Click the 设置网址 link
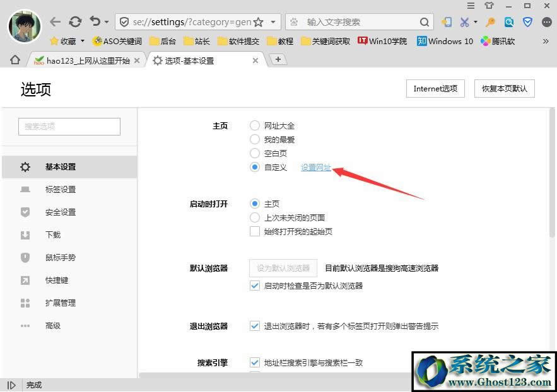This screenshot has width=557, height=392. click(316, 167)
